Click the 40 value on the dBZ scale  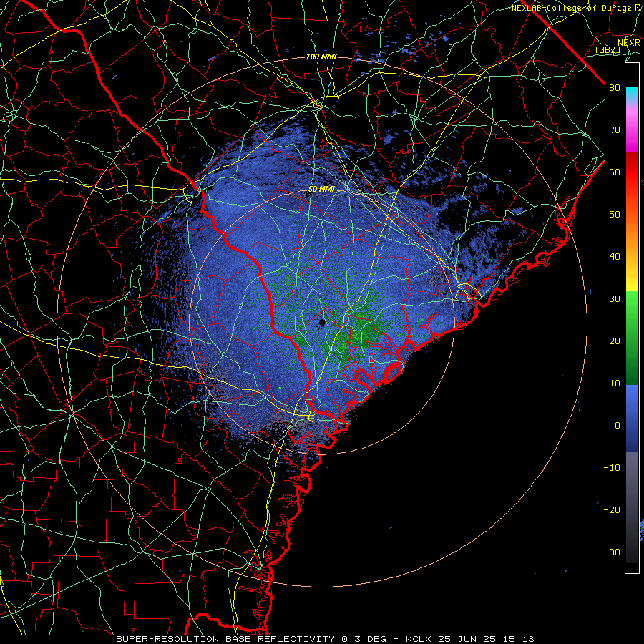click(615, 257)
